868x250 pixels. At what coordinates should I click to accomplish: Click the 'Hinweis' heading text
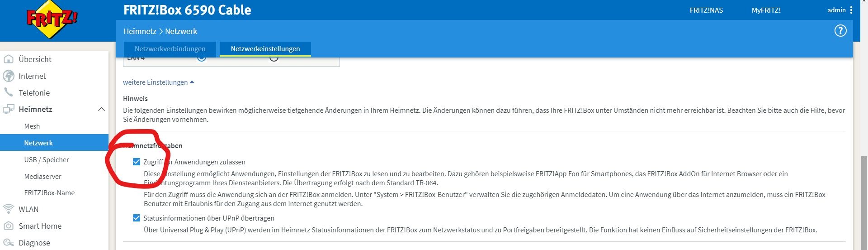click(135, 98)
